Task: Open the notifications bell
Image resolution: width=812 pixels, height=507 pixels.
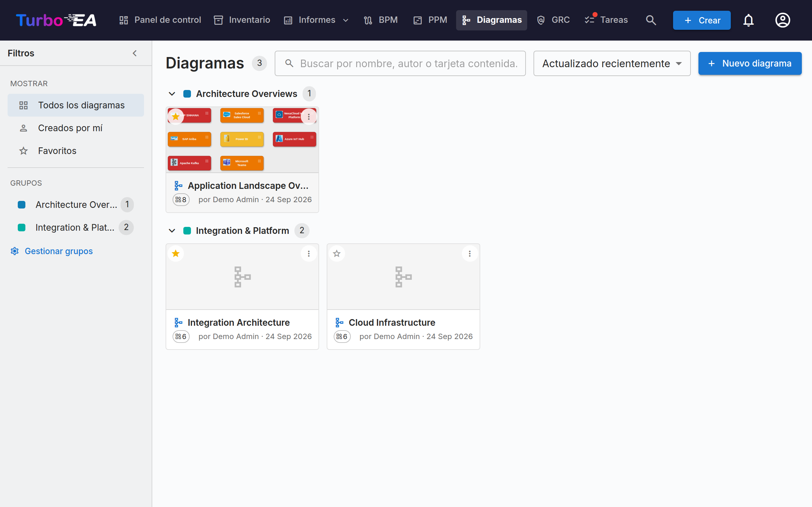Action: click(x=748, y=20)
